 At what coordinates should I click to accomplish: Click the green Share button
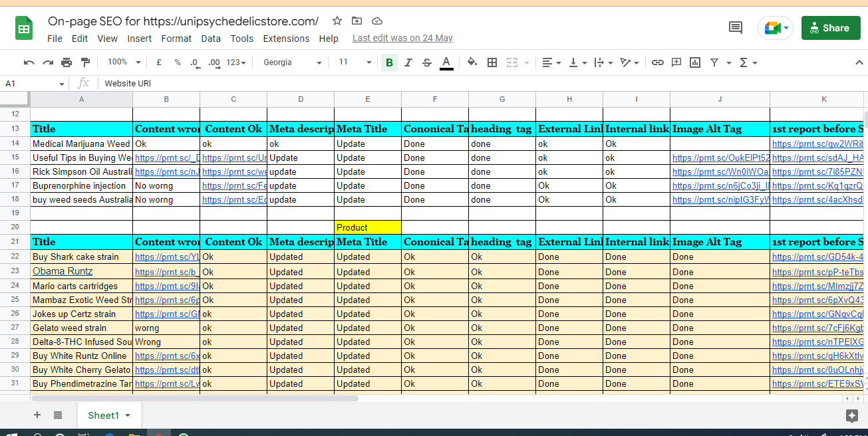click(830, 28)
